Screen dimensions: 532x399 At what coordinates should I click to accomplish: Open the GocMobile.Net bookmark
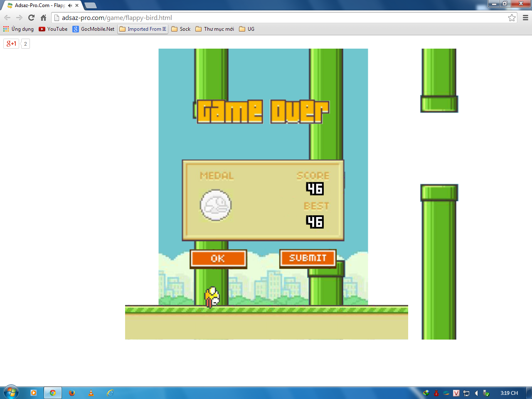coord(94,29)
